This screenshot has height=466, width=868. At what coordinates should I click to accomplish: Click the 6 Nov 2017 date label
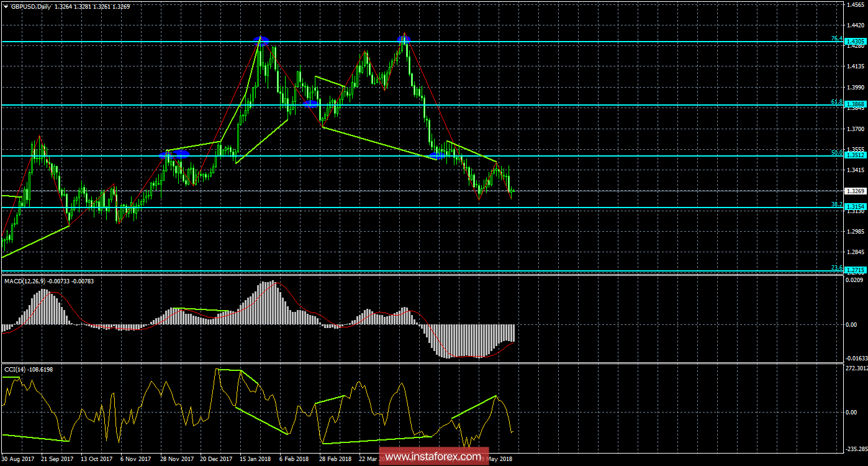[x=135, y=459]
